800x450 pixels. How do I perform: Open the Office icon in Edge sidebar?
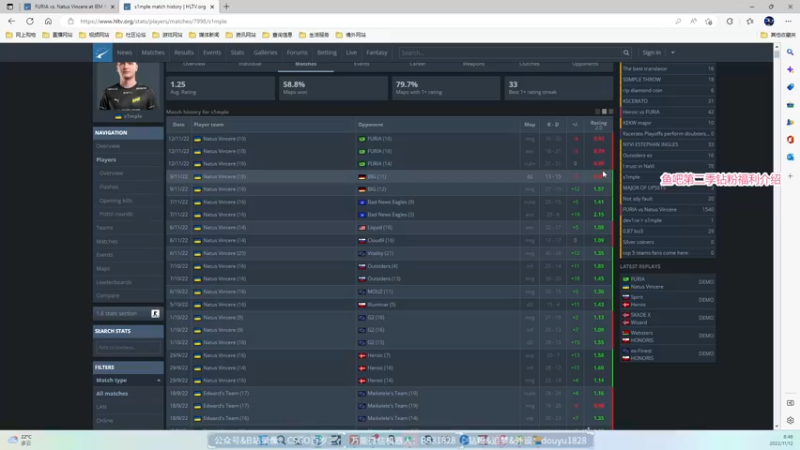[790, 140]
